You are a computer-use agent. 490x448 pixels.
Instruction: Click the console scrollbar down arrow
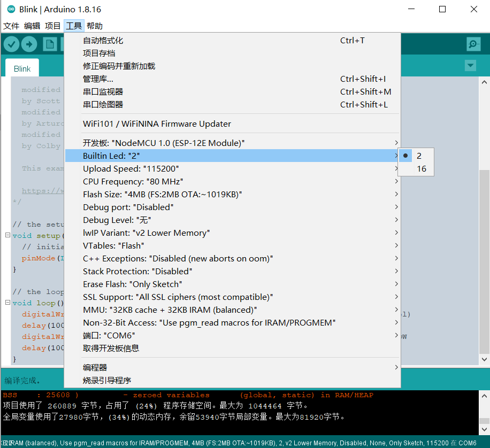point(484,430)
